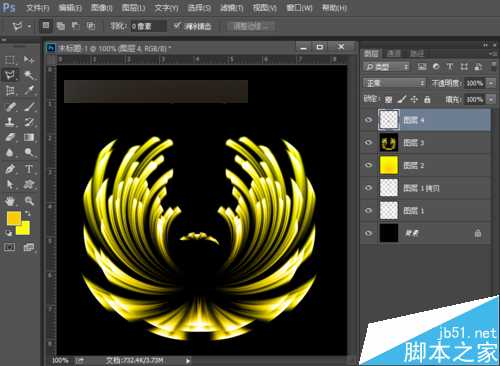The image size is (500, 366).
Task: Choose the Horizontal Type tool
Action: [29, 169]
